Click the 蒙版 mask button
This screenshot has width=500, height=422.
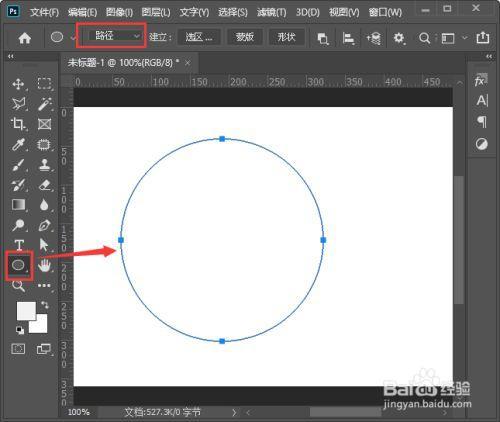(x=245, y=37)
